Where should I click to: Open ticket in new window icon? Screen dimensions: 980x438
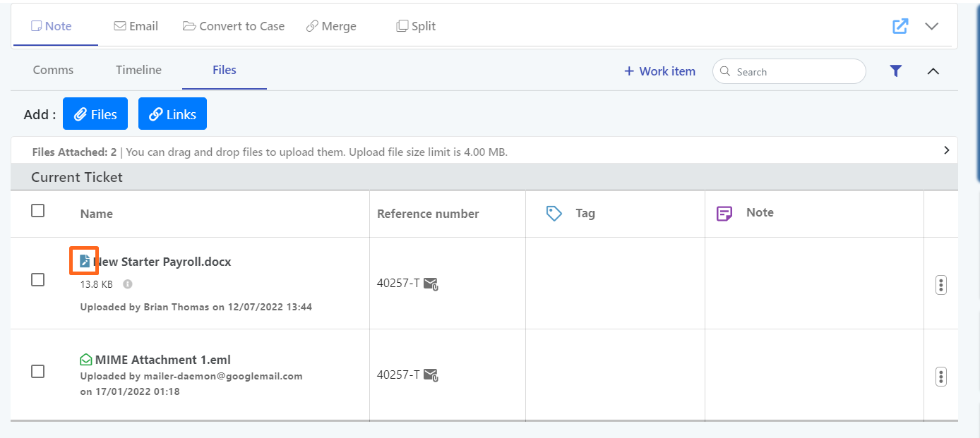(900, 26)
